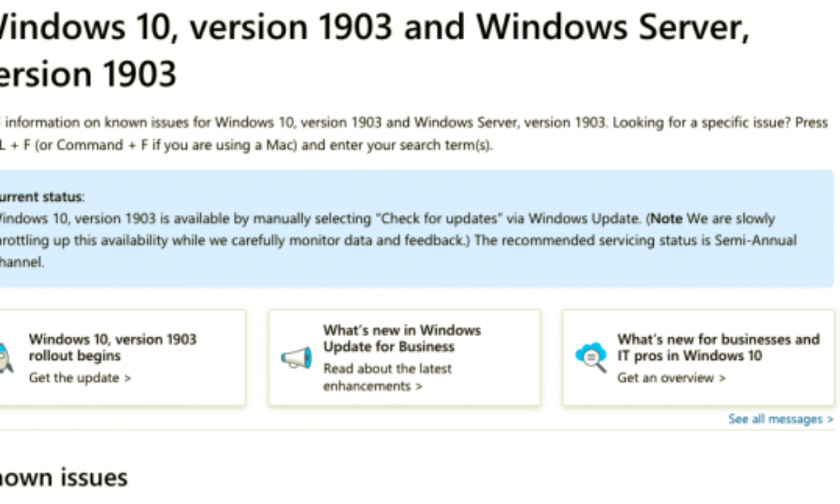Viewport: 840px width, 504px height.
Task: Click "See all messages" link
Action: (776, 419)
